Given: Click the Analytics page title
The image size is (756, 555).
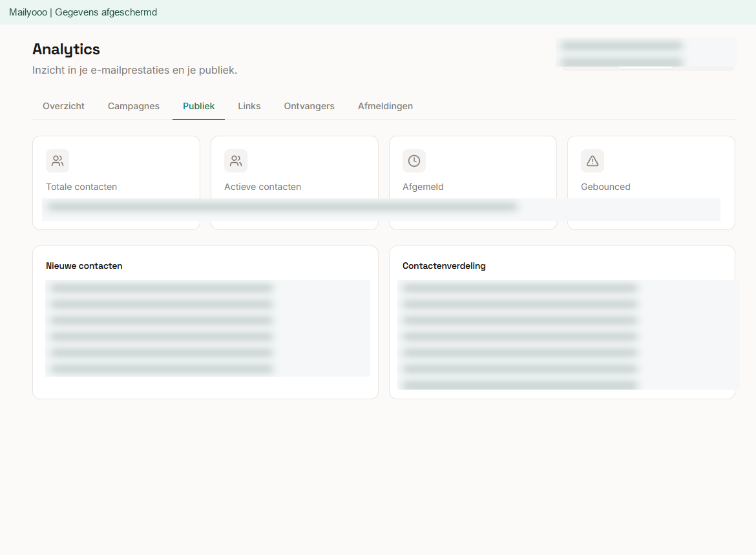Looking at the screenshot, I should (66, 49).
